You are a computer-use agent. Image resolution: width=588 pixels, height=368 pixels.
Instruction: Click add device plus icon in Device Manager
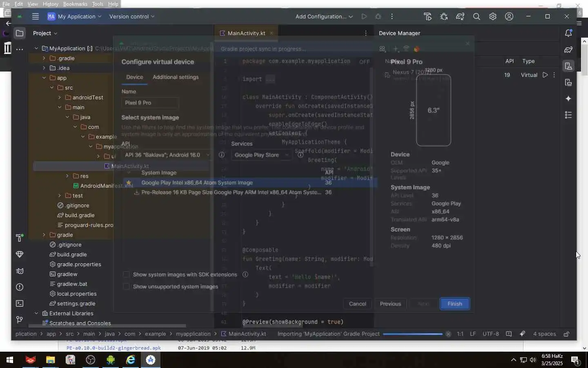tap(395, 49)
